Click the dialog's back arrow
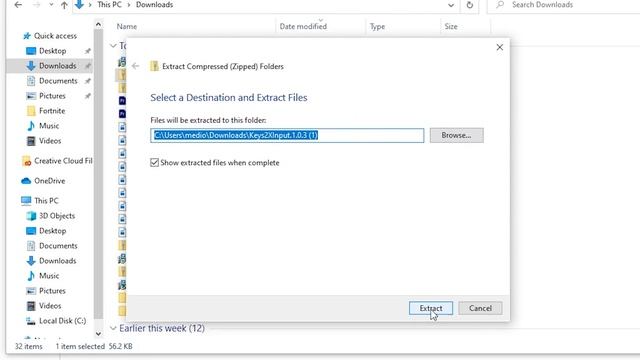The image size is (640, 360). coord(136,66)
